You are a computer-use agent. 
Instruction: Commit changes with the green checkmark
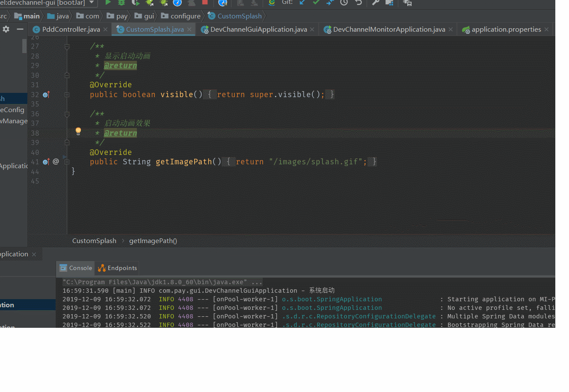316,3
